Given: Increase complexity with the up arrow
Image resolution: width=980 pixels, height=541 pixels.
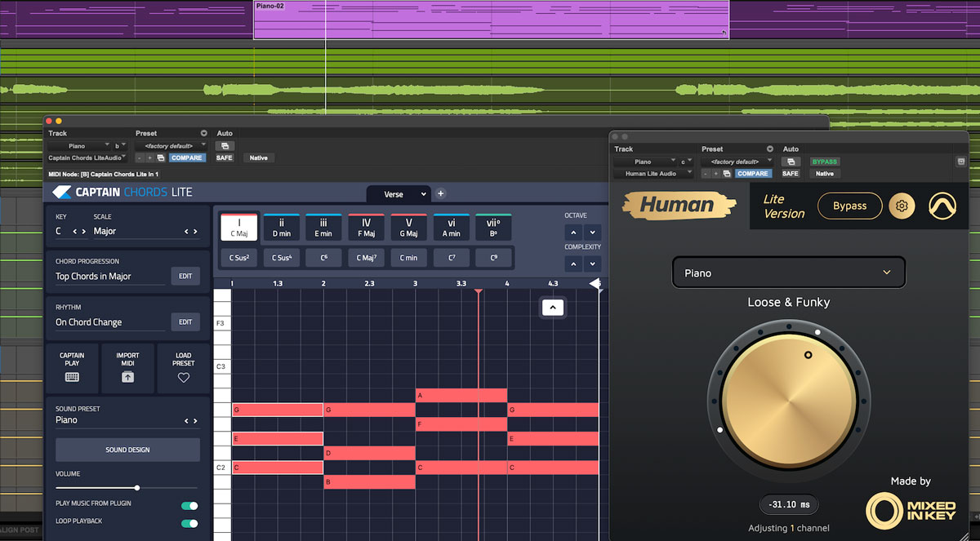Looking at the screenshot, I should 573,264.
